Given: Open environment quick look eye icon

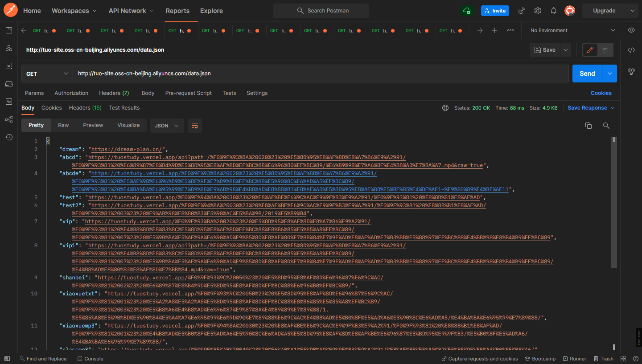Looking at the screenshot, I should pyautogui.click(x=631, y=30).
